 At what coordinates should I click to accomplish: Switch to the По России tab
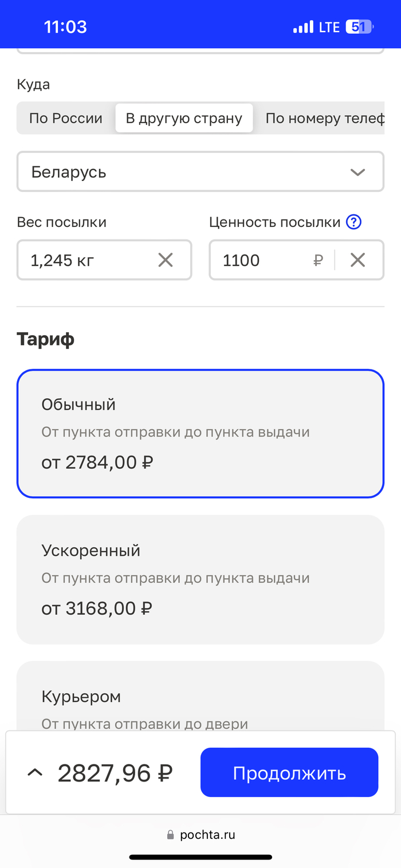(66, 119)
